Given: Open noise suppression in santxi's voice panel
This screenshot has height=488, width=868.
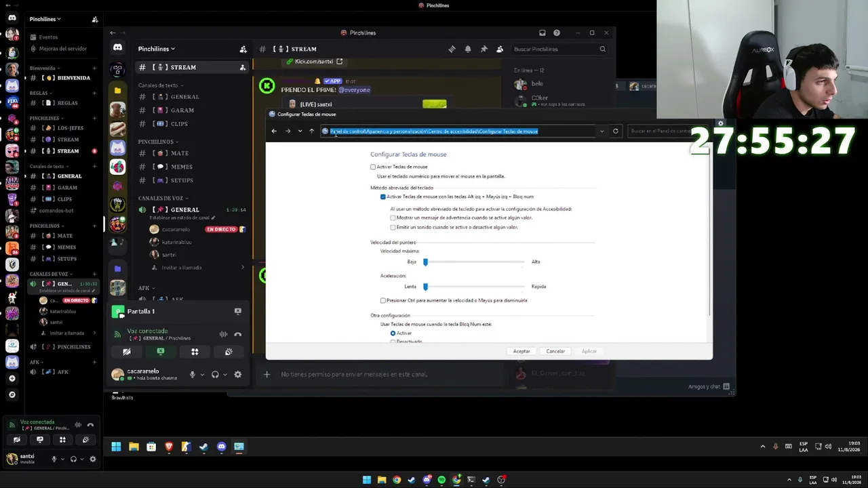Looking at the screenshot, I should point(78,425).
